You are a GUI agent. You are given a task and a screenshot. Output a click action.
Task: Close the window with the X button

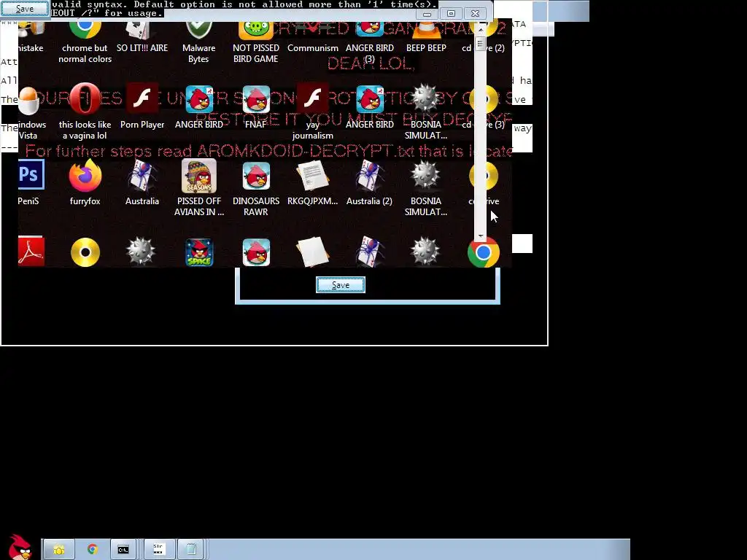point(475,14)
